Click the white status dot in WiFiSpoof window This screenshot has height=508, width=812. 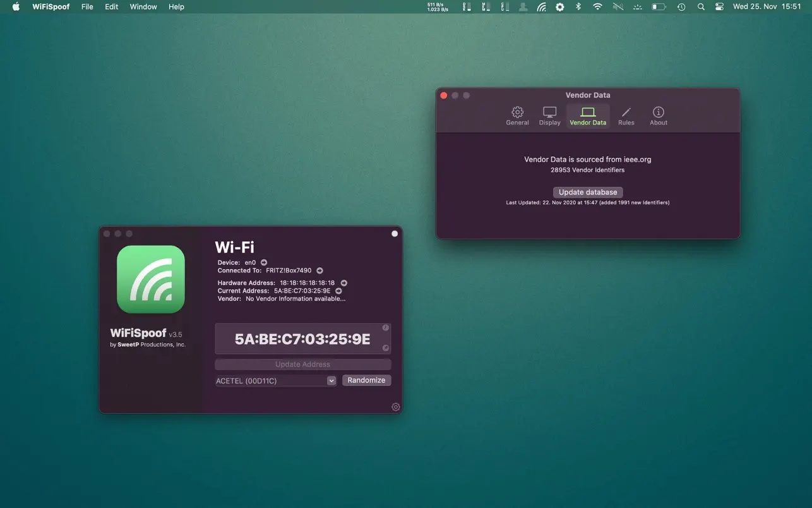395,234
